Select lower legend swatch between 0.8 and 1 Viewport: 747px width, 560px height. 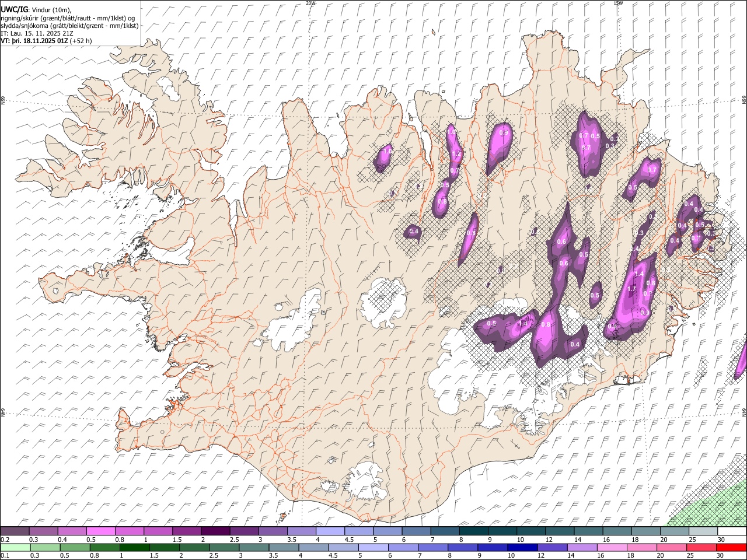[104, 547]
